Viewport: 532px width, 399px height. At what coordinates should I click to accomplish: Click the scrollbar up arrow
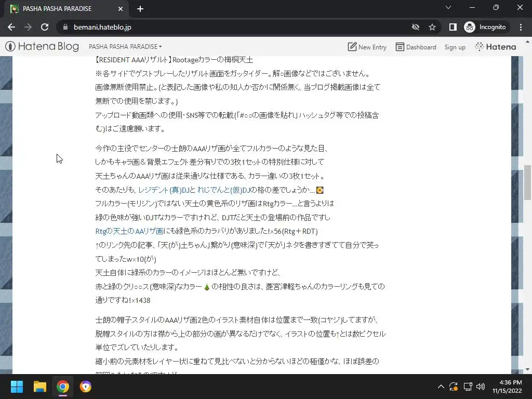tap(527, 42)
